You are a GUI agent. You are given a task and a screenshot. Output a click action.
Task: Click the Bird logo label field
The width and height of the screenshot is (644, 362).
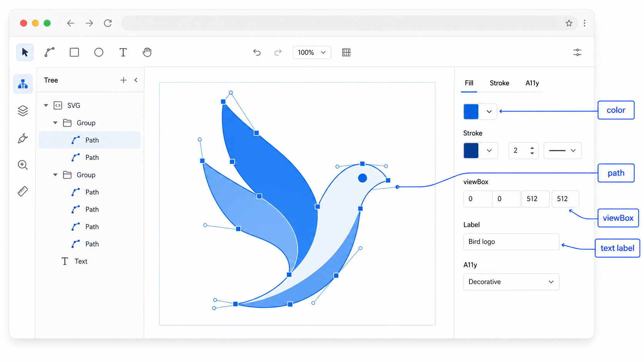pos(511,242)
